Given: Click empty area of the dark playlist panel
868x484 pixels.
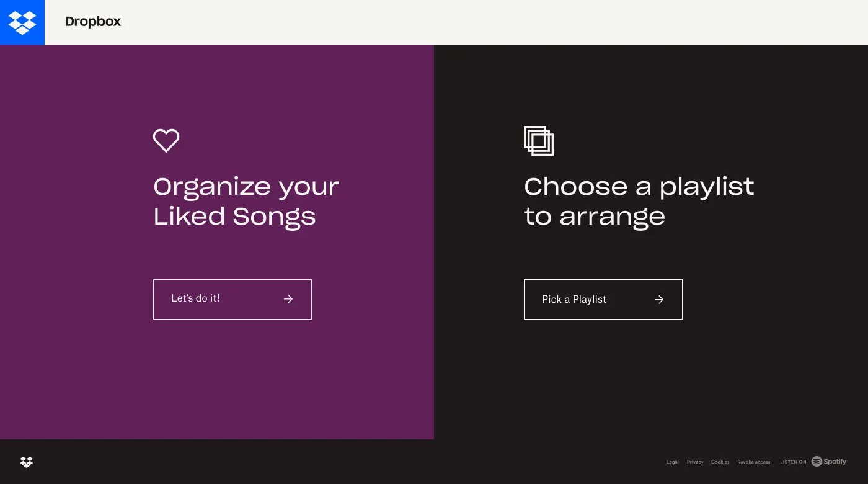Looking at the screenshot, I should (x=651, y=385).
